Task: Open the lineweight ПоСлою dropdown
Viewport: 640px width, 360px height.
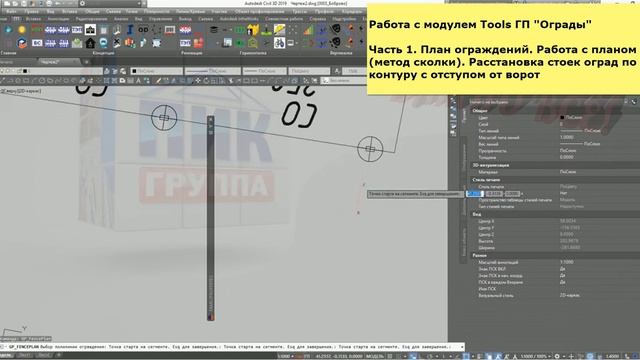Action: [x=265, y=71]
